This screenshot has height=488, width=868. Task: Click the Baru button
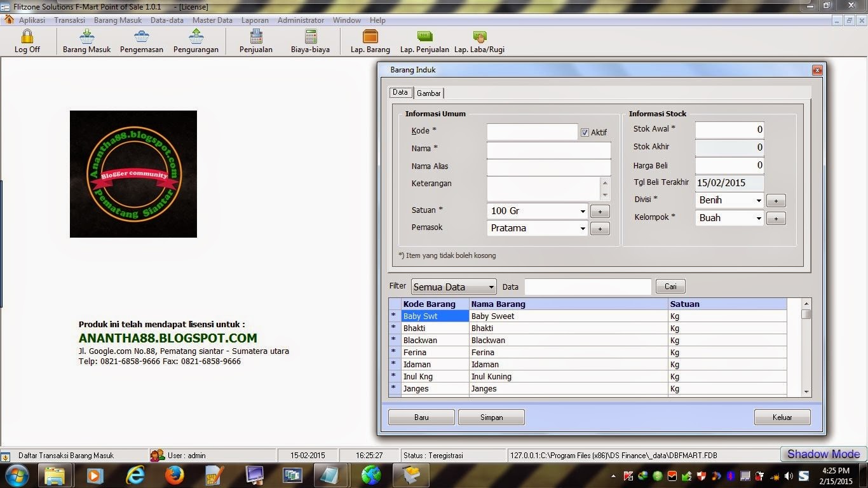coord(421,417)
